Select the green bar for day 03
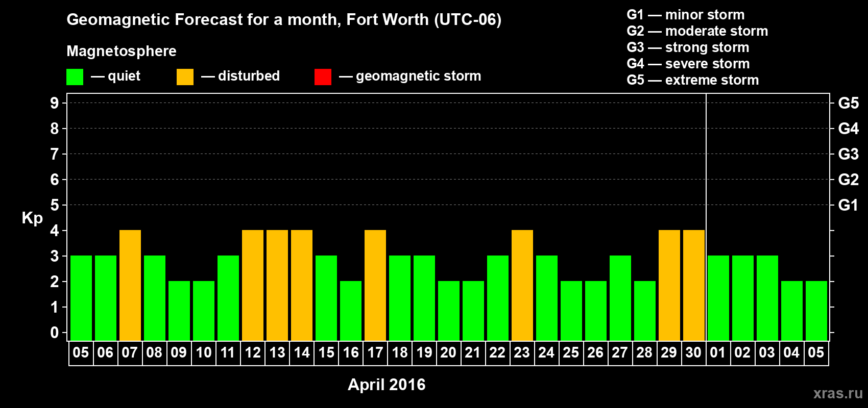The height and width of the screenshot is (408, 868). (767, 298)
